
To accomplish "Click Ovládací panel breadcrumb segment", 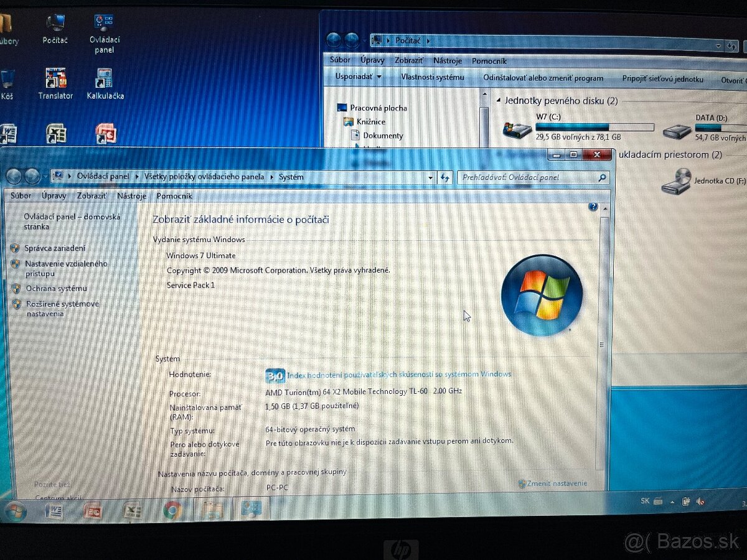I will (103, 177).
